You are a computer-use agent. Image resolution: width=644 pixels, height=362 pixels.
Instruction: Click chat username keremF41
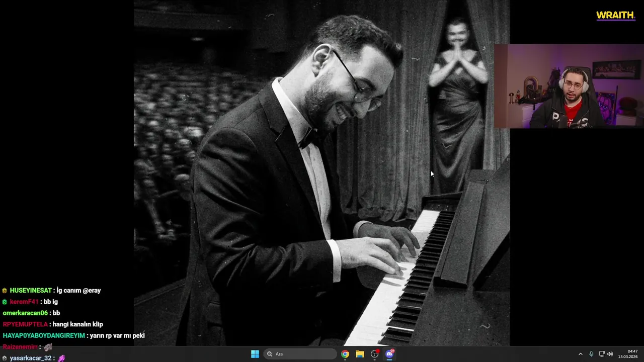click(x=24, y=302)
